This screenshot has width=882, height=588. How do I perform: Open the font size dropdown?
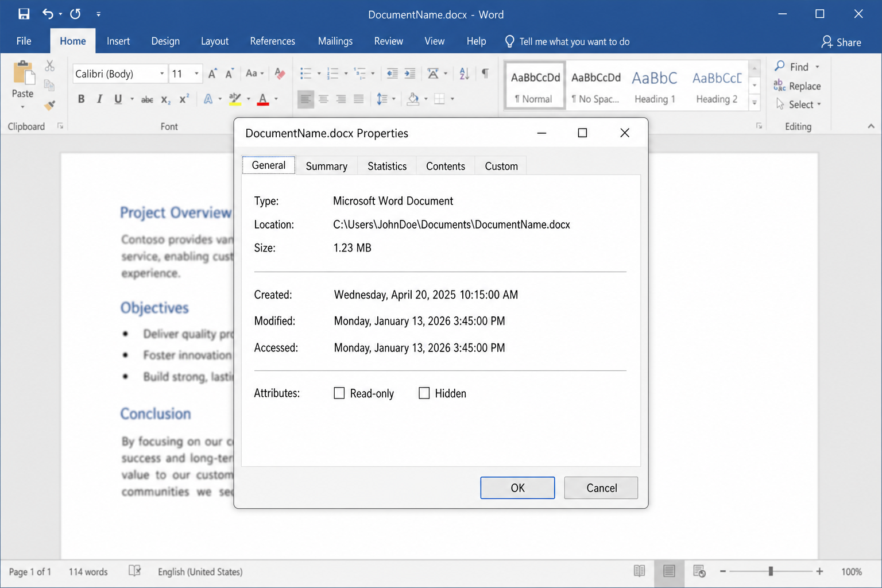tap(196, 73)
